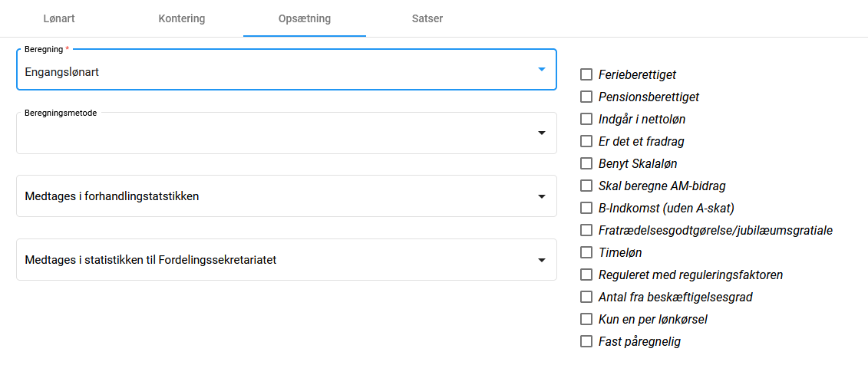The image size is (868, 365).
Task: Enable Benyt Skalaløn checkbox
Action: 586,164
